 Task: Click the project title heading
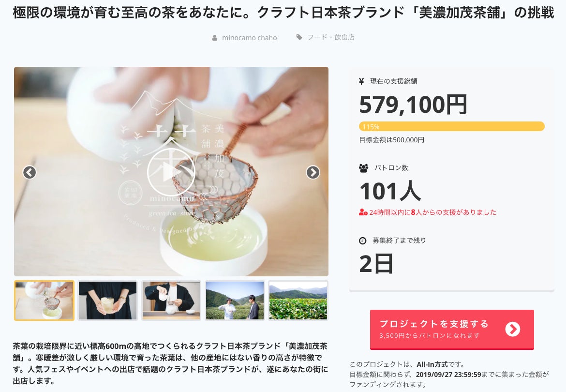pos(283,13)
